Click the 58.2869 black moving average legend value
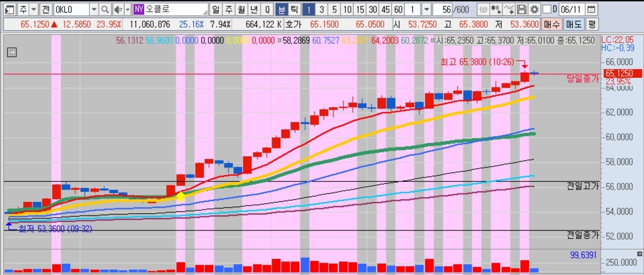 coord(296,41)
